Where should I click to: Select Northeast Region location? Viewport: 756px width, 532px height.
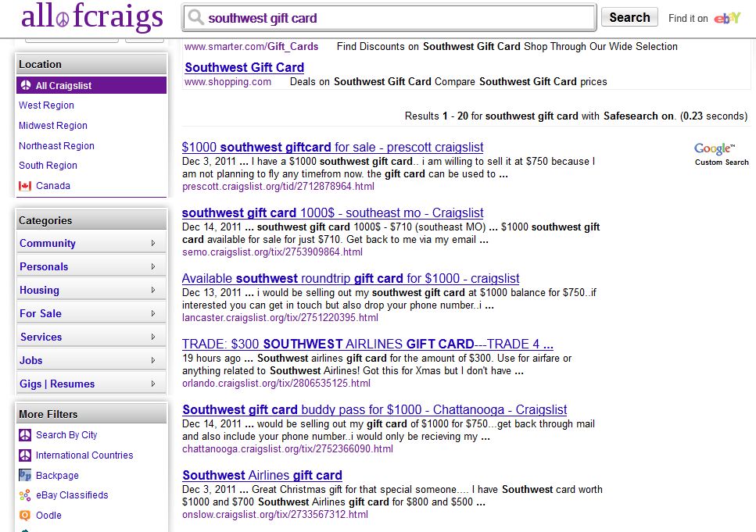click(x=56, y=145)
